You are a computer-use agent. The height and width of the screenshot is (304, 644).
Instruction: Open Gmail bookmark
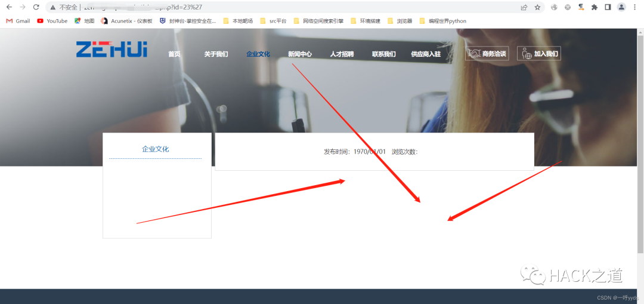pos(18,21)
